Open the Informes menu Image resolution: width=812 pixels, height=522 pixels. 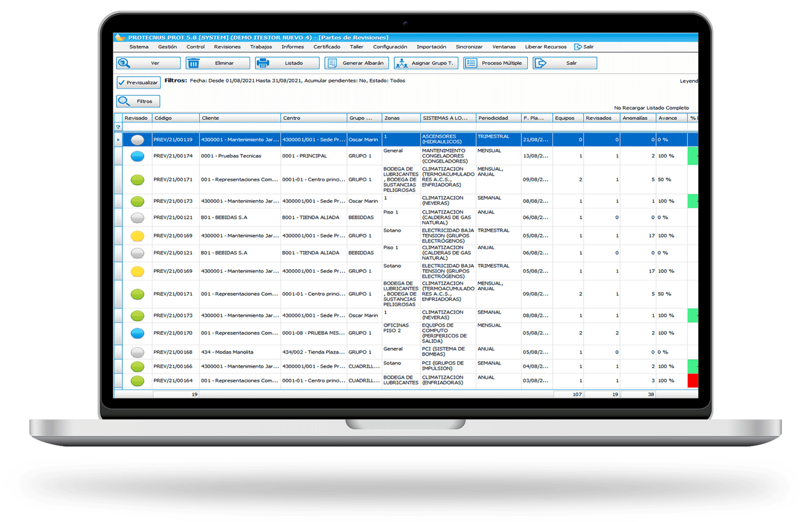tap(293, 47)
